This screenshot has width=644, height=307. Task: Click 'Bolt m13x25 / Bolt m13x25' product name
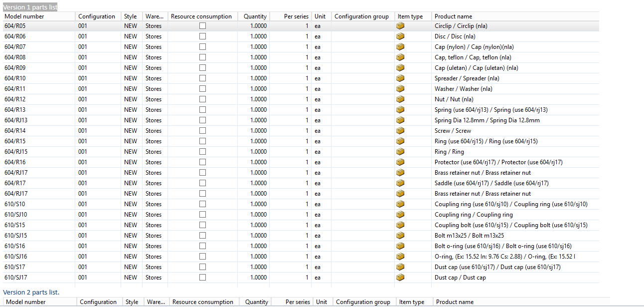(469, 235)
